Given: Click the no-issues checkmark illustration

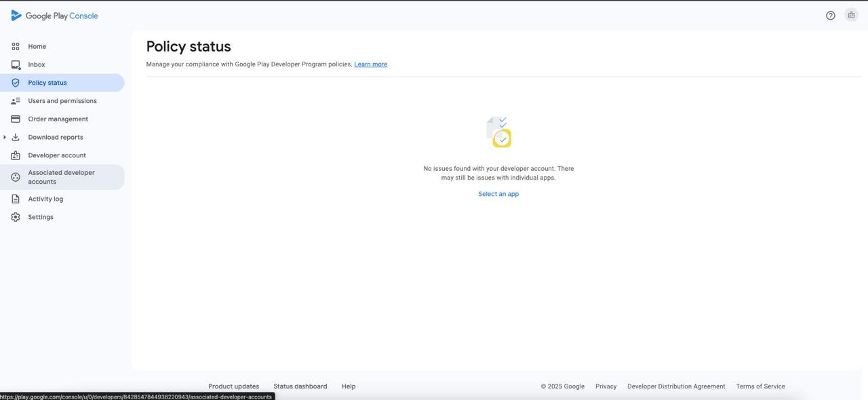Looking at the screenshot, I should [x=498, y=132].
